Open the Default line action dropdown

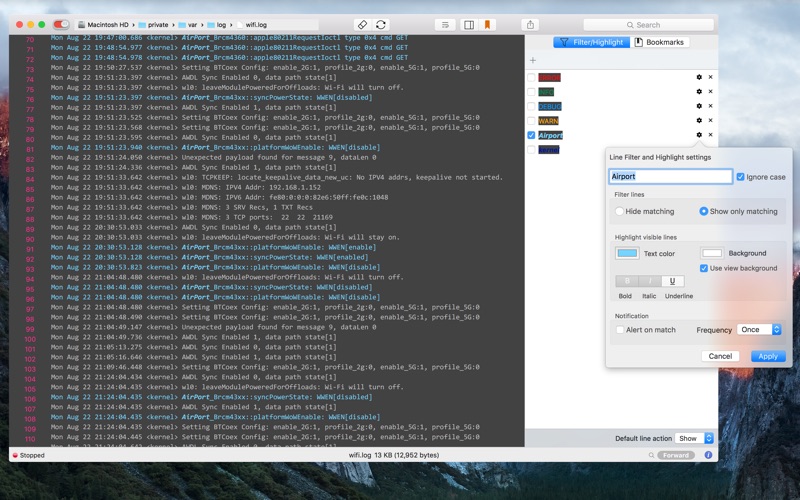695,438
